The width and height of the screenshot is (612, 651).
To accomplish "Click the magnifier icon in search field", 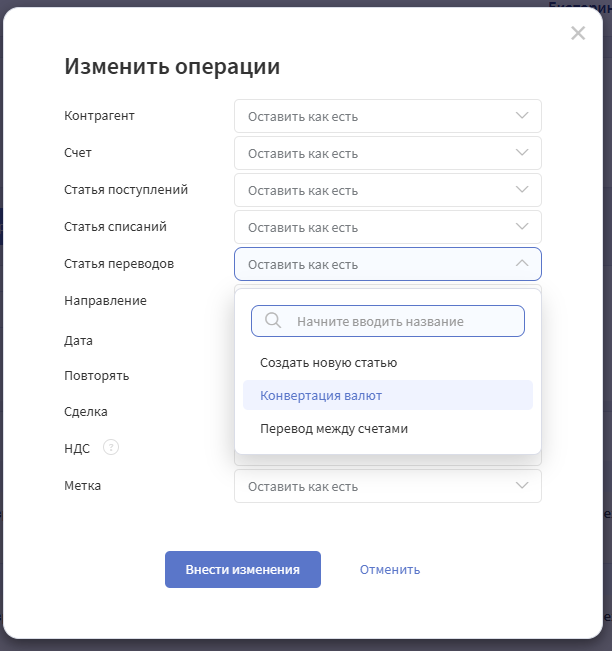I will [x=272, y=321].
